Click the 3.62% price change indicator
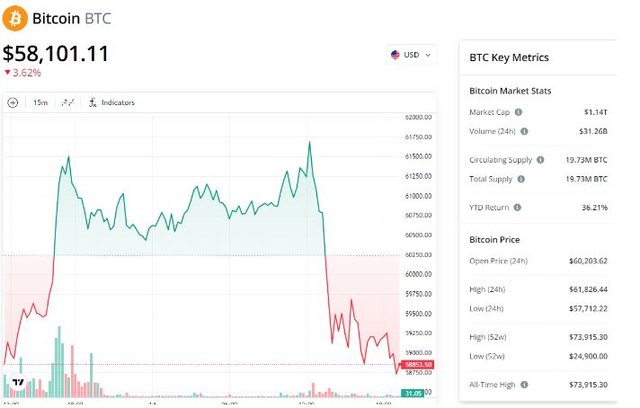 click(23, 72)
